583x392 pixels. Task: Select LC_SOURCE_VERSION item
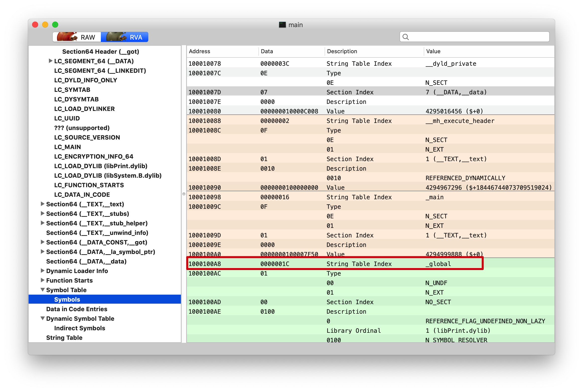[x=87, y=137]
